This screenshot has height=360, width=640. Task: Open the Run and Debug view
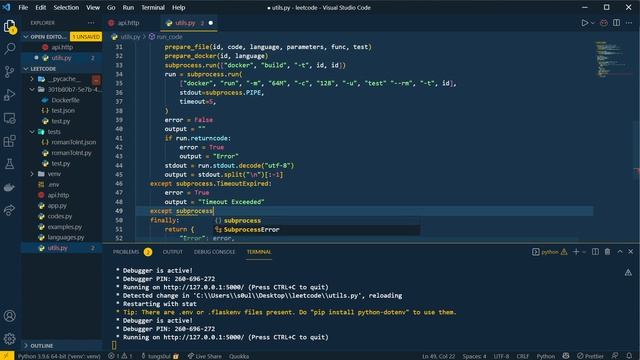(x=9, y=95)
